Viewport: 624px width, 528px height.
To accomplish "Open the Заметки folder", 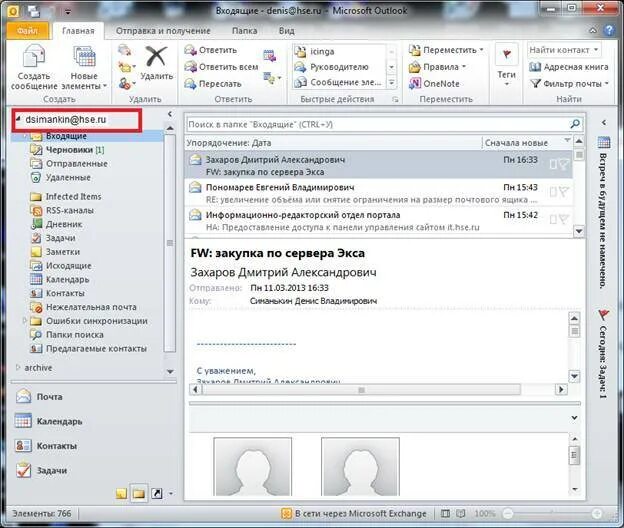I will [x=55, y=252].
